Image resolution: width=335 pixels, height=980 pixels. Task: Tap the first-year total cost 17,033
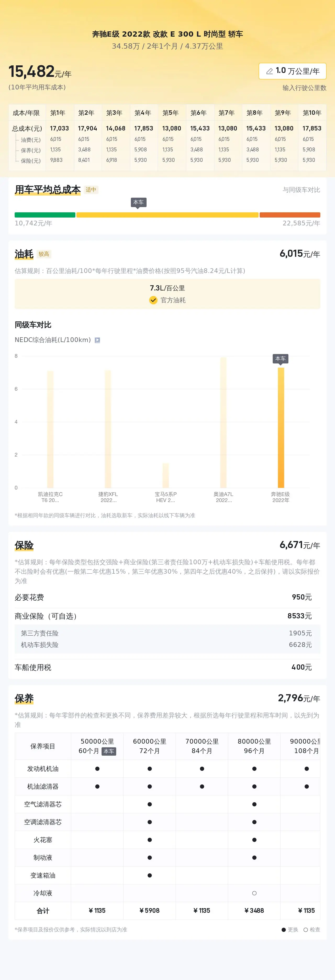pyautogui.click(x=59, y=129)
